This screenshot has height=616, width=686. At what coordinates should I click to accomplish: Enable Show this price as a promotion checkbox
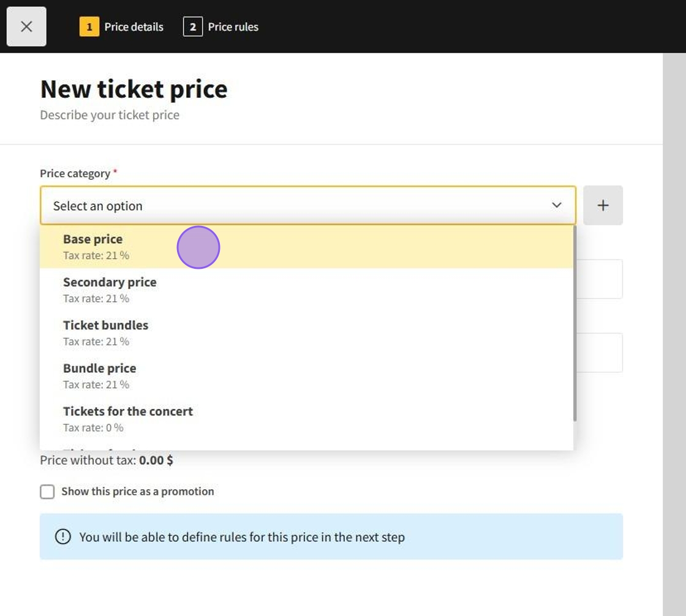pos(47,491)
